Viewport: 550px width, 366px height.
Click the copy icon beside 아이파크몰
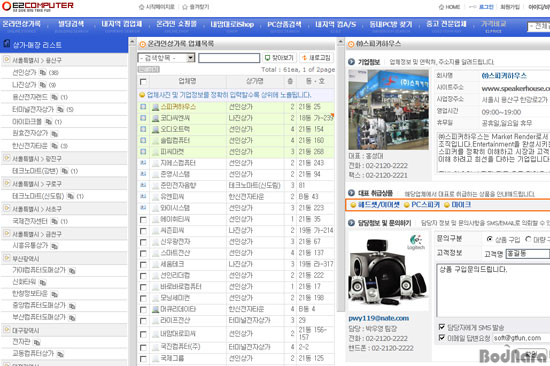click(x=48, y=122)
